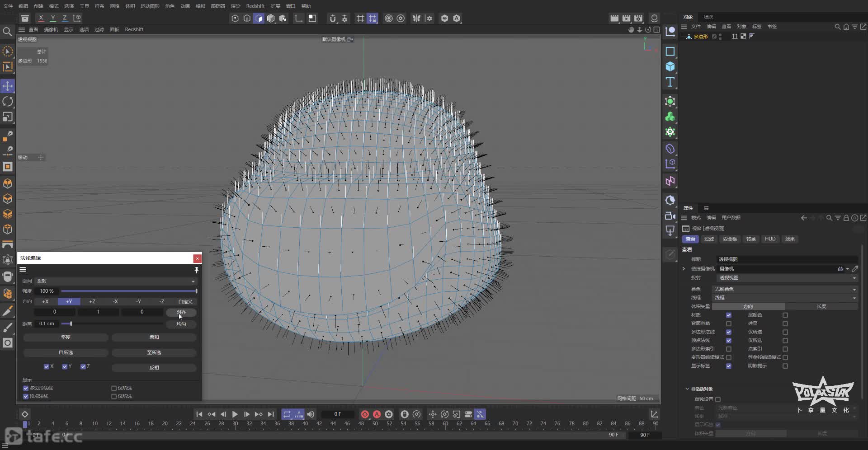Uncheck Y axis checkbox in normal editor
Screen dimensions: 868x450
click(x=65, y=366)
